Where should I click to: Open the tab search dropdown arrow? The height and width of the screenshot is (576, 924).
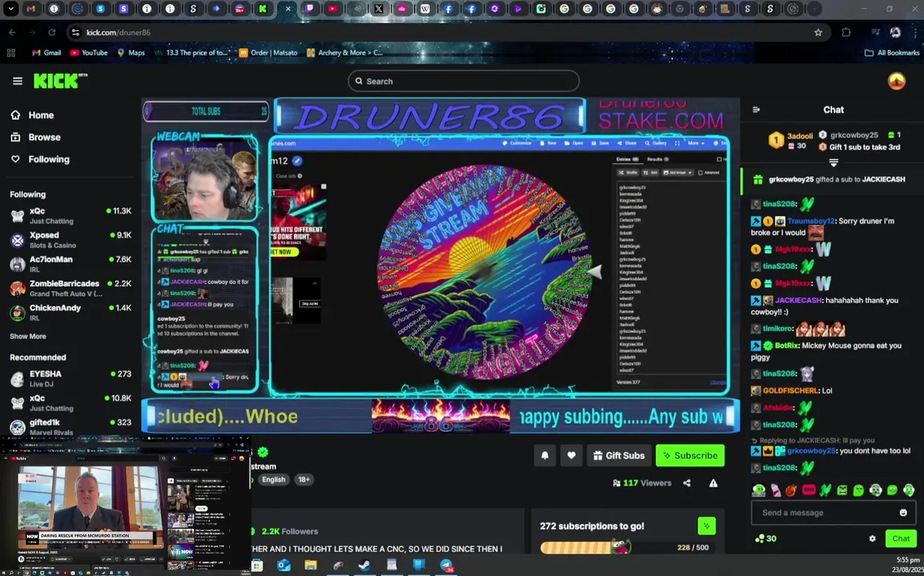(x=10, y=9)
